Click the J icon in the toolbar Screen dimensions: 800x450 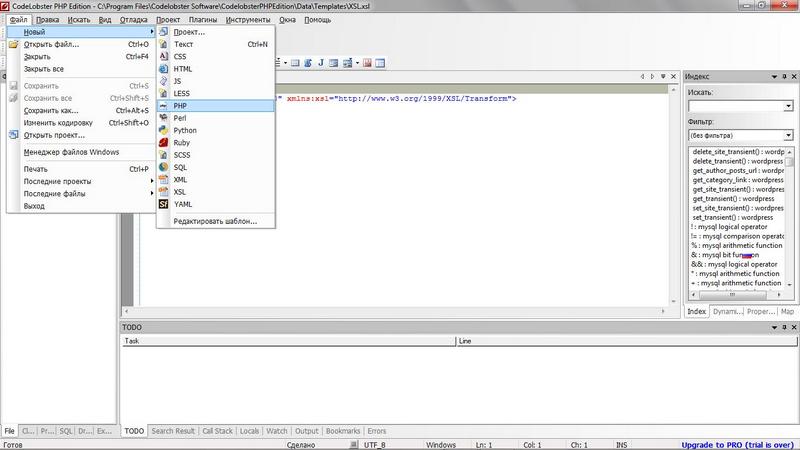(x=321, y=63)
